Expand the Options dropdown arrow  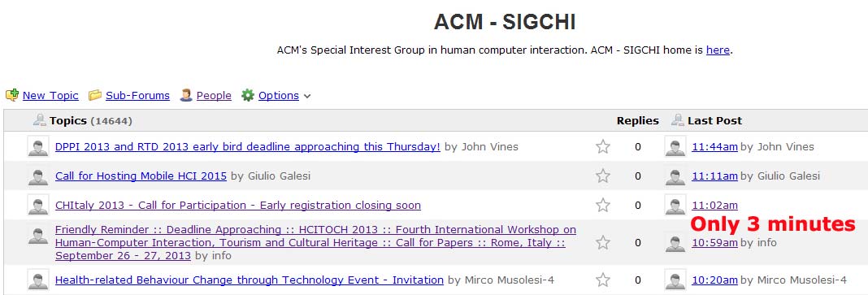point(307,97)
